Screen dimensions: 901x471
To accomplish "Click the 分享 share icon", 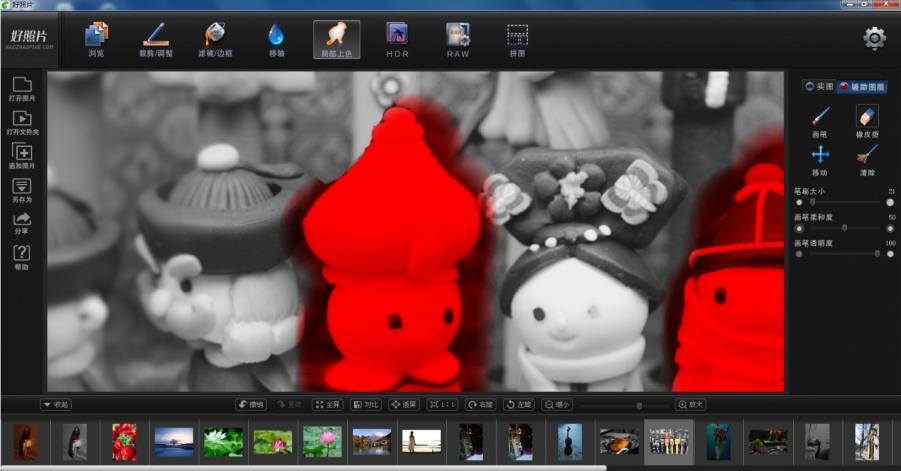I will [22, 220].
